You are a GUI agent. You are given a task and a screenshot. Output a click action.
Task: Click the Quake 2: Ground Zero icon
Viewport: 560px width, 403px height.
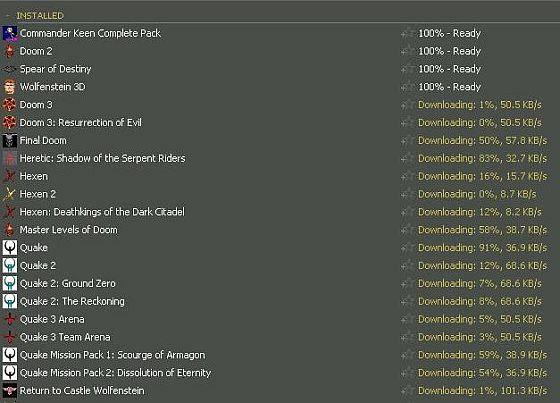coord(10,283)
